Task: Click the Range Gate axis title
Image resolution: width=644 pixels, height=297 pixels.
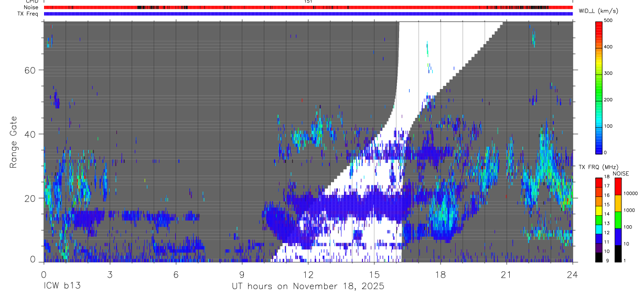Action: tap(14, 142)
